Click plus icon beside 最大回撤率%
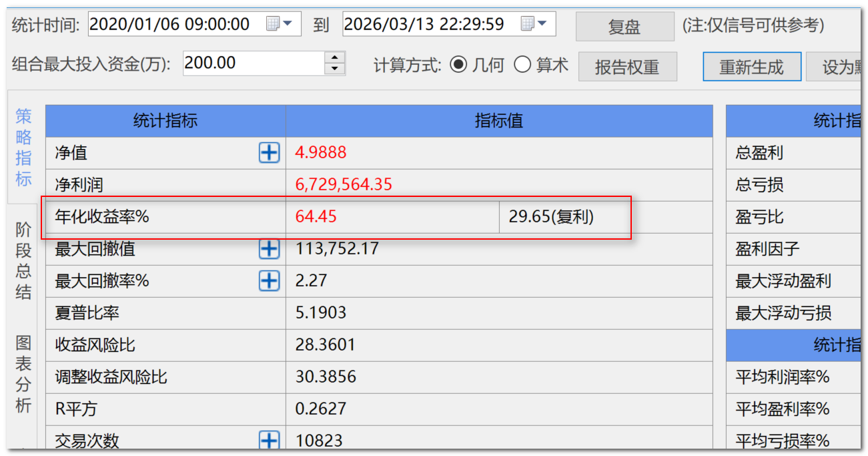 point(269,281)
